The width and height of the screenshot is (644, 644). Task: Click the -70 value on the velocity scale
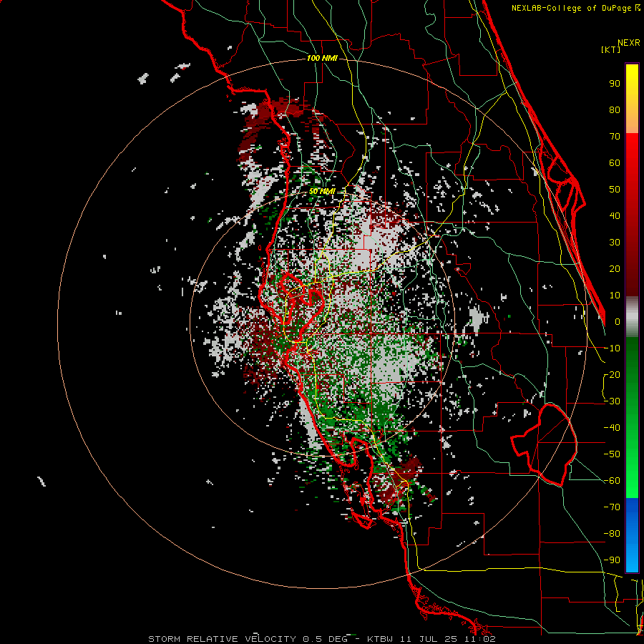click(x=612, y=507)
